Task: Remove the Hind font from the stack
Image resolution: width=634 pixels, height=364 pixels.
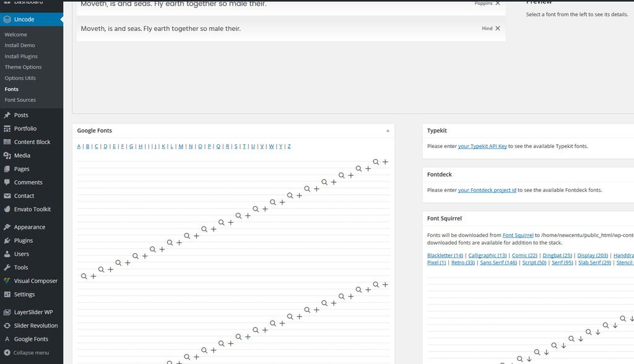Action: (498, 28)
